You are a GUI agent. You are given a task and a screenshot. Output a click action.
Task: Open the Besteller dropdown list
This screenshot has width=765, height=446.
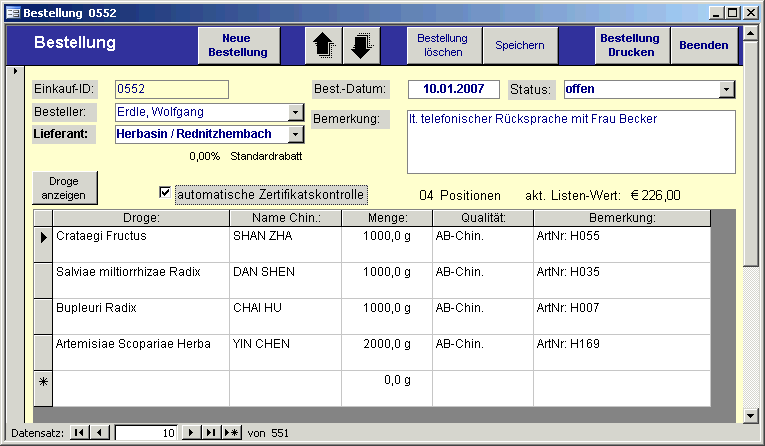point(295,112)
